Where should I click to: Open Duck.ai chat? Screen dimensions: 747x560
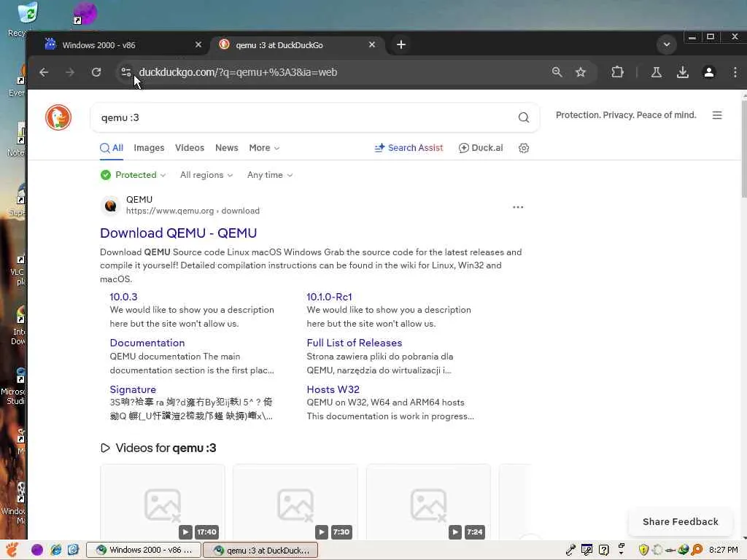pyautogui.click(x=481, y=148)
